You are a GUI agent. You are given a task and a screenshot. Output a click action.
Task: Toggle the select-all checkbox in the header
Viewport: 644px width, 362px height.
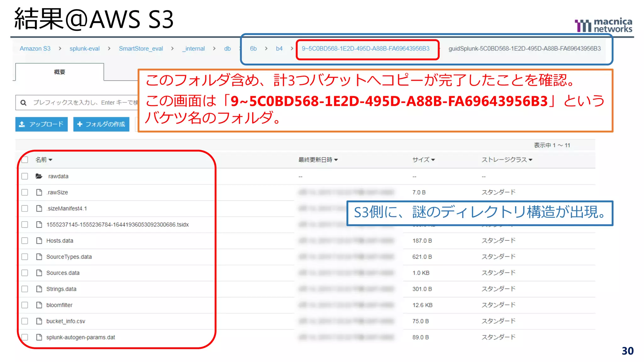pos(25,160)
